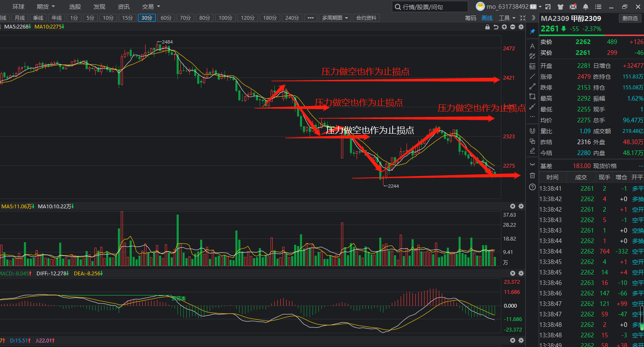This screenshot has height=347, width=644.
Task: Expand the 期货 menu dropdown
Action: (46, 7)
